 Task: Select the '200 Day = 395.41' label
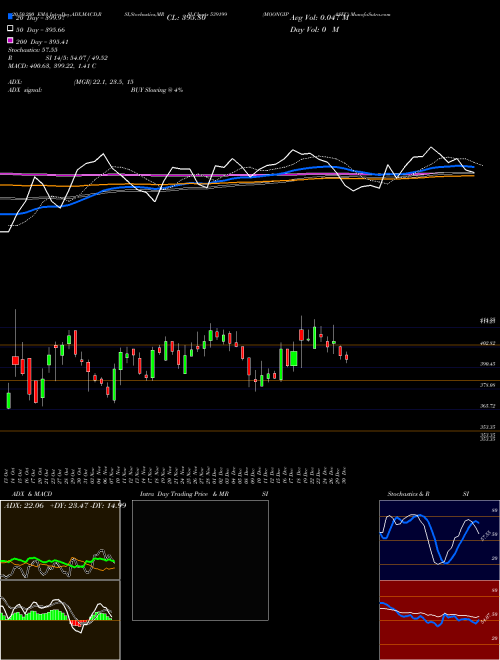pos(42,42)
